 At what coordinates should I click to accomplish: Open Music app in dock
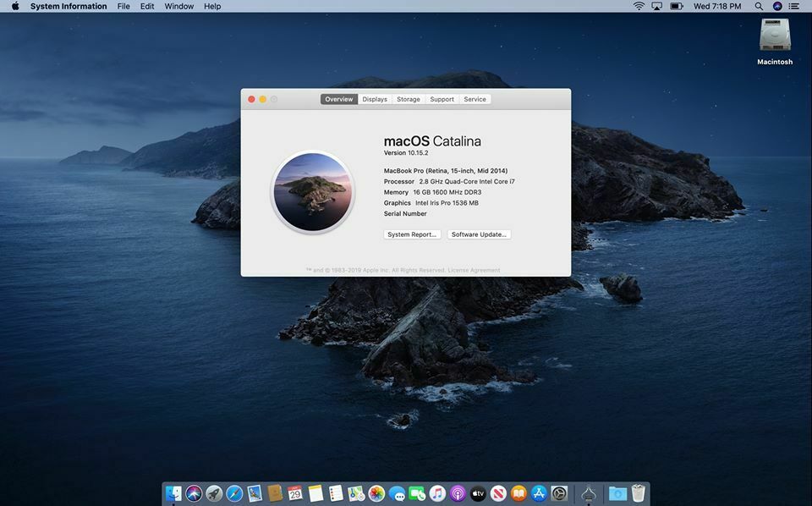tap(437, 493)
